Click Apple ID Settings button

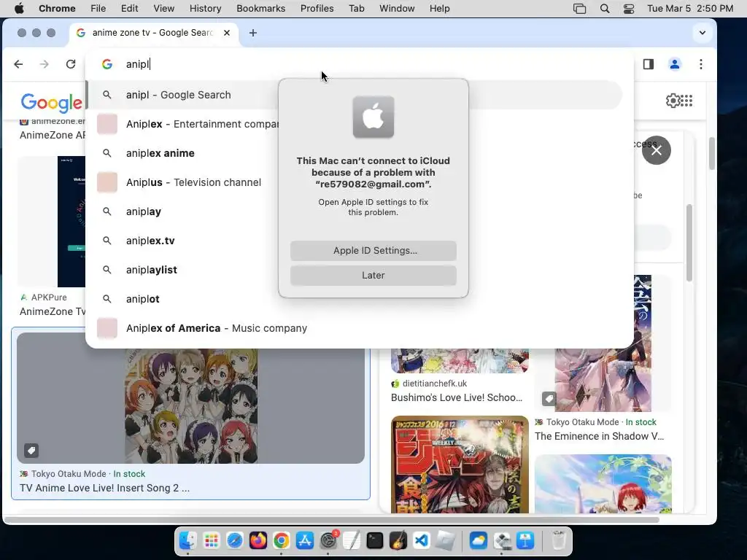(x=373, y=251)
